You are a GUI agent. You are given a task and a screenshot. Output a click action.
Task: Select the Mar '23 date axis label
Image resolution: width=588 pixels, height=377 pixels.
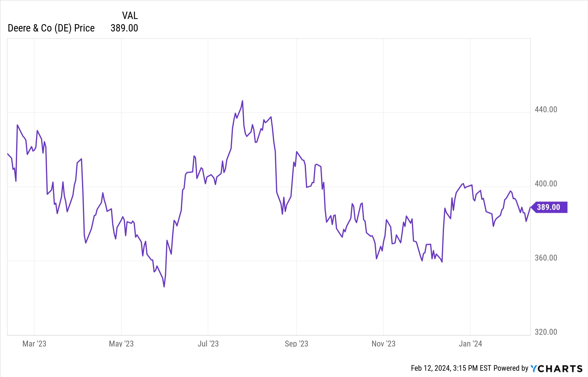(x=34, y=344)
